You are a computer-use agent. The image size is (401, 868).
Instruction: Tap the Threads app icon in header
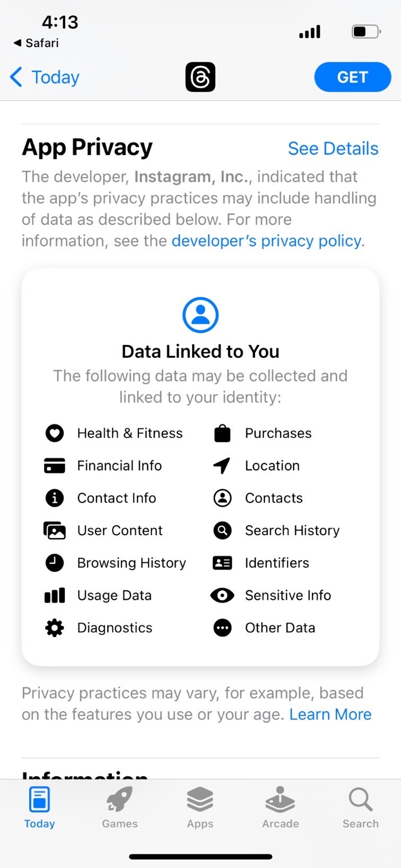click(x=200, y=77)
